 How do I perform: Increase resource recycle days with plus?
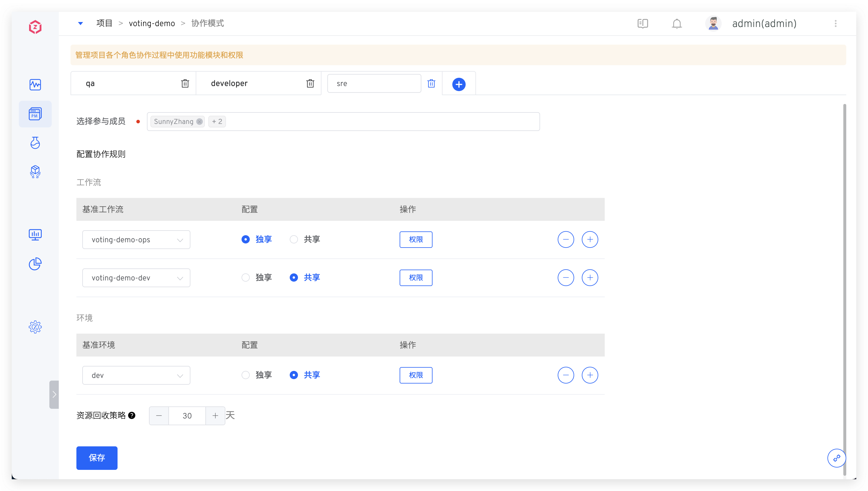click(215, 416)
